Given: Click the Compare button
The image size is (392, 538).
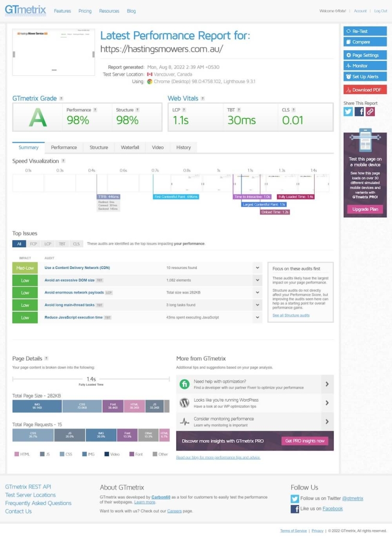Looking at the screenshot, I should click(365, 42).
